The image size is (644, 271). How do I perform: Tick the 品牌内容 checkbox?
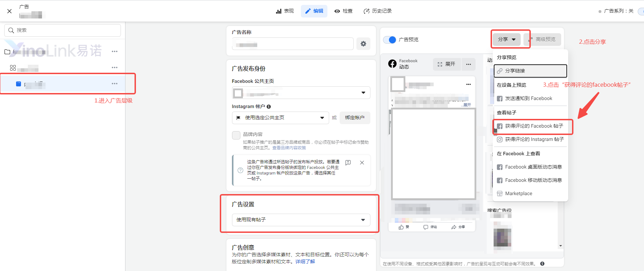pos(236,135)
